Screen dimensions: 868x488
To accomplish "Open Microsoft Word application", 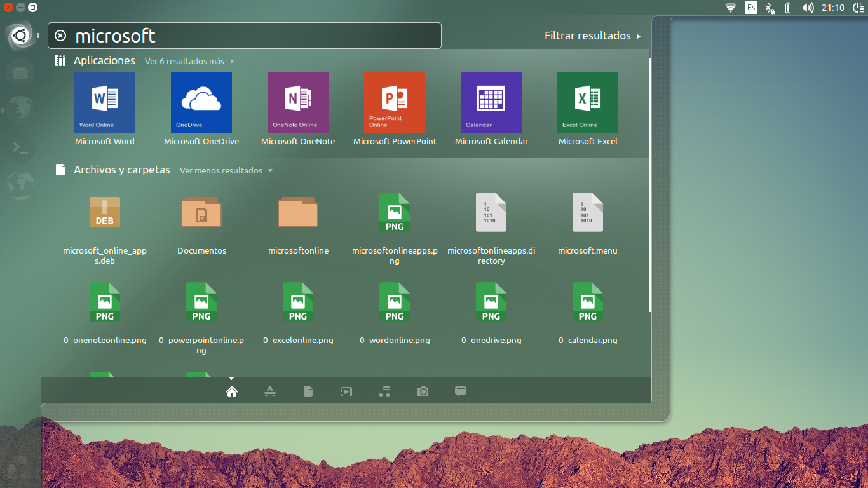I will (105, 103).
